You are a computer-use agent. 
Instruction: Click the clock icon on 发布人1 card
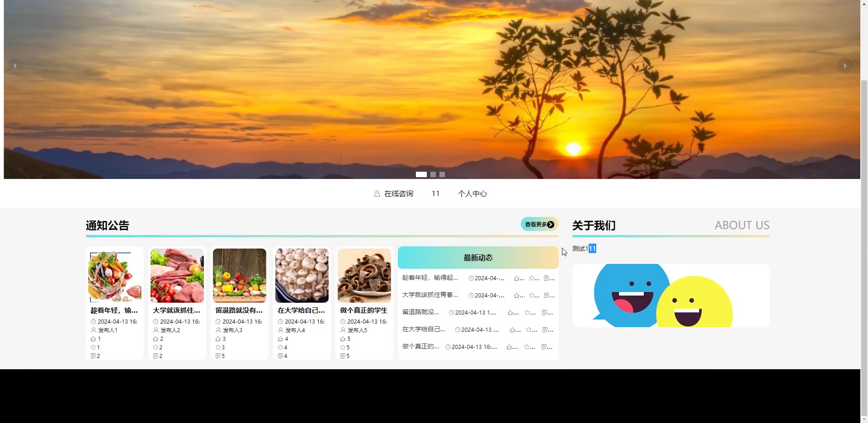(x=93, y=322)
